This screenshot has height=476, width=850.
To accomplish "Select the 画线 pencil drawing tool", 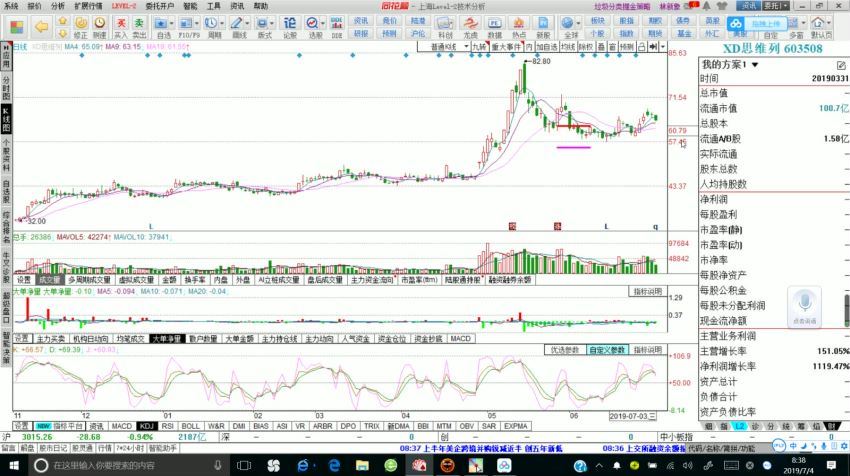I will tap(236, 23).
